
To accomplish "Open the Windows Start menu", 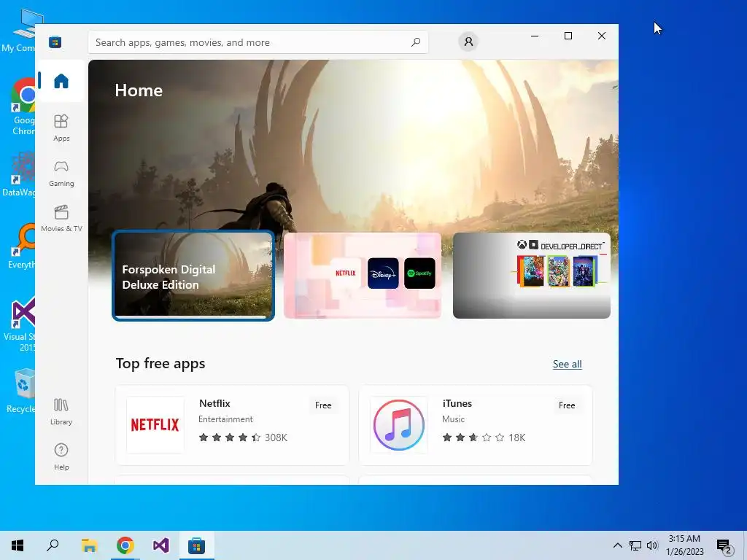I will coord(18,545).
